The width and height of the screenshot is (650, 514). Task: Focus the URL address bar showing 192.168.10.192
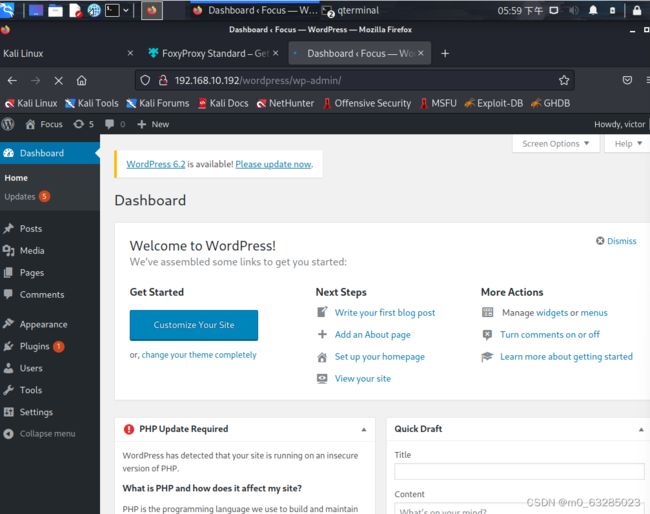point(354,80)
